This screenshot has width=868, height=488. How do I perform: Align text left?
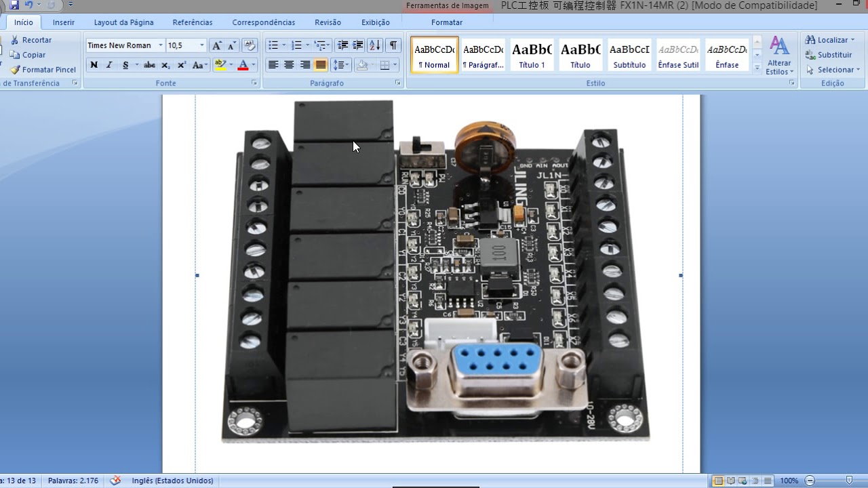coord(273,65)
